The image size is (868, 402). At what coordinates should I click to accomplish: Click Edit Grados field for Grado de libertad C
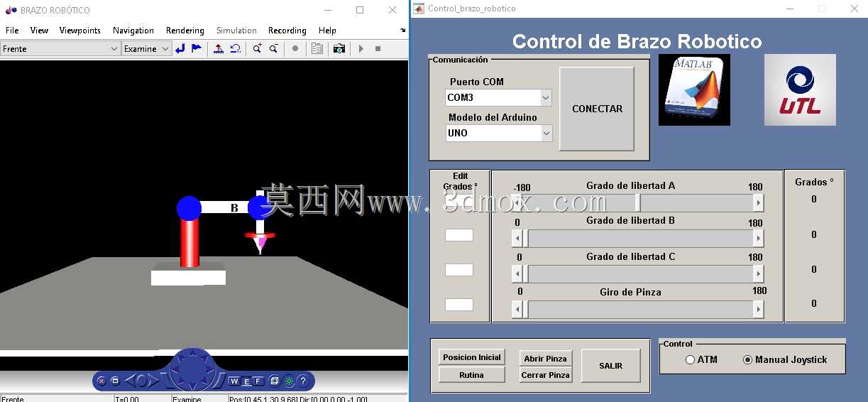pos(458,270)
